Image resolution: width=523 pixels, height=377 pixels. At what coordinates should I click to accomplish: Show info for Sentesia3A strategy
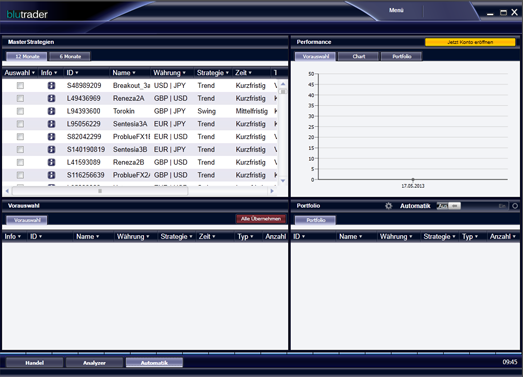[x=51, y=124]
